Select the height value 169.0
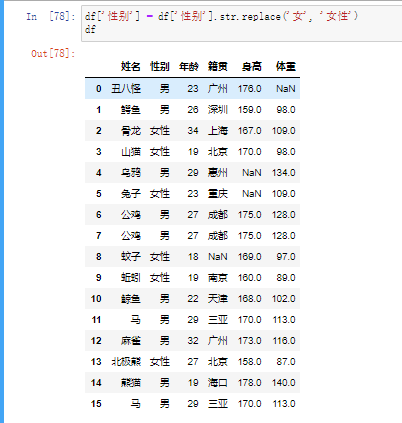 [250, 257]
